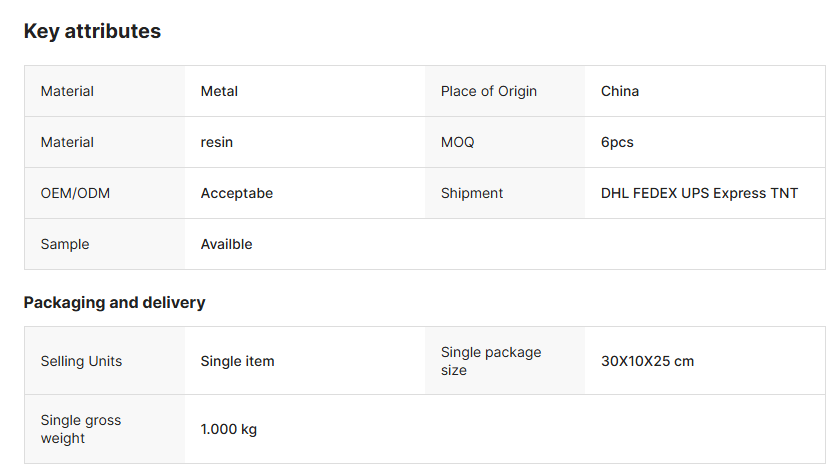Select the Single gross weight label

click(x=80, y=429)
